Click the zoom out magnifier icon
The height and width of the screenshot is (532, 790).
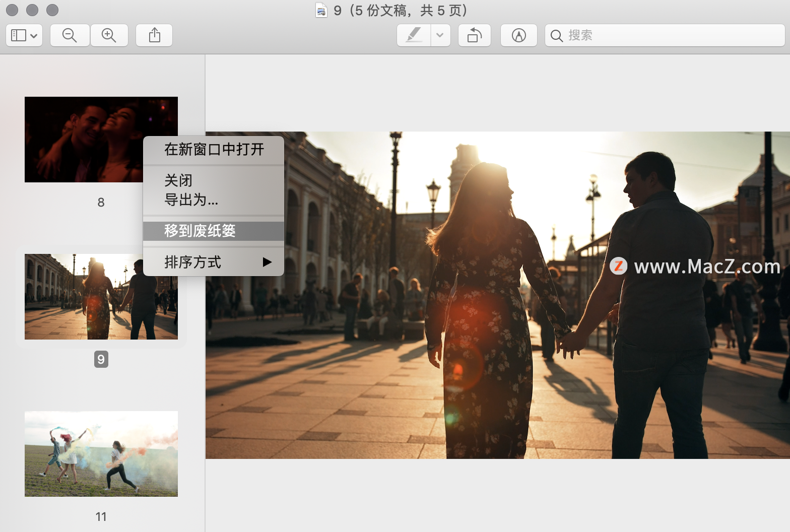tap(70, 35)
